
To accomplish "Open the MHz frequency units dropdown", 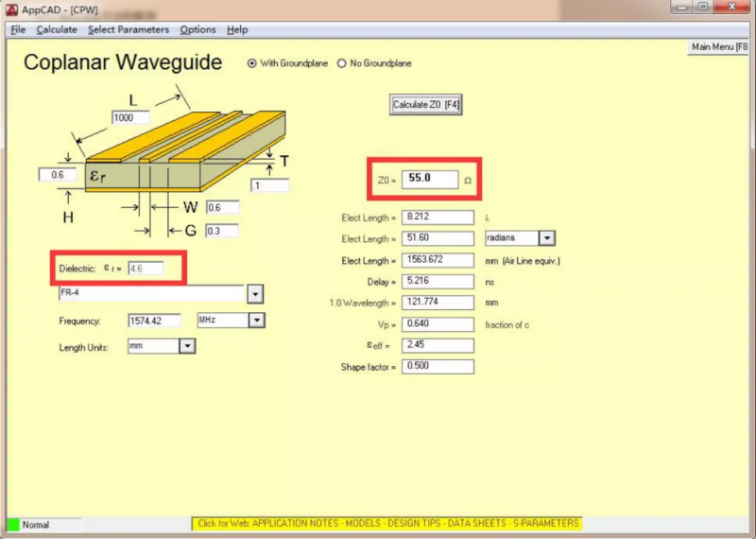I will (255, 321).
